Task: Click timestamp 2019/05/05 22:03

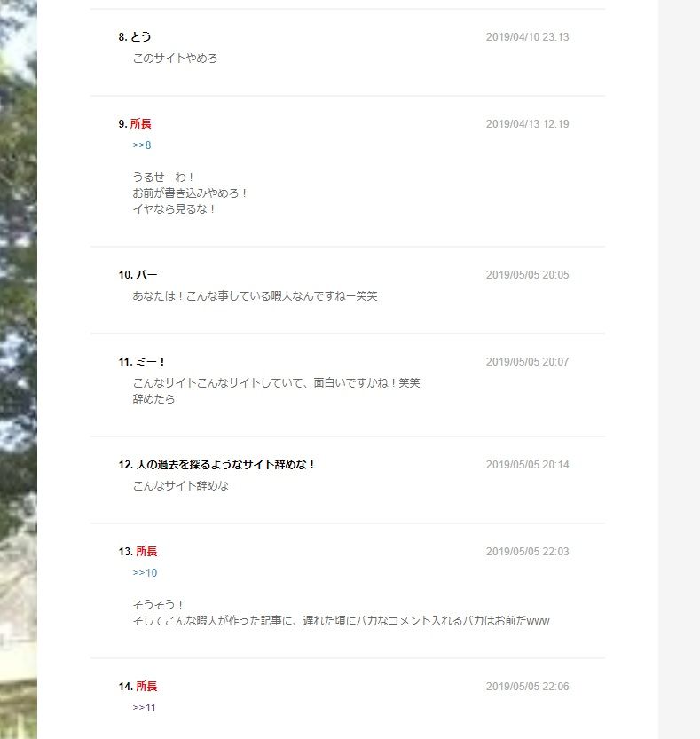Action: tap(528, 552)
